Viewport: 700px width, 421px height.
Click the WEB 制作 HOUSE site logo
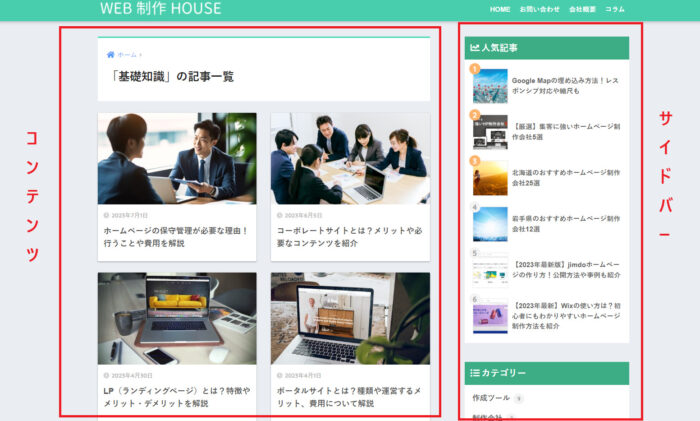point(161,8)
